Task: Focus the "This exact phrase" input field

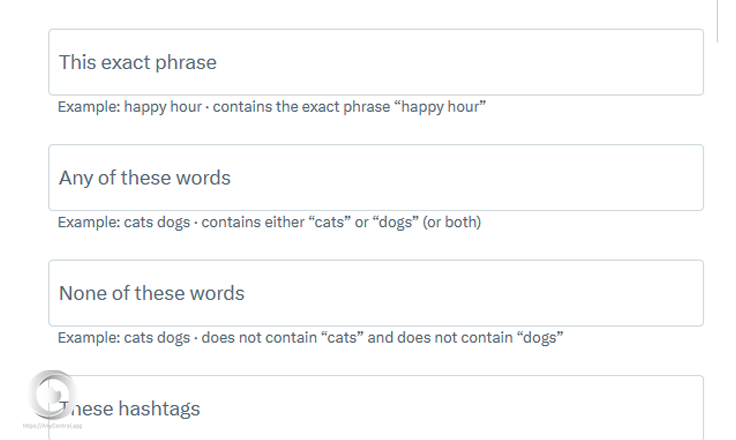Action: (450, 62)
